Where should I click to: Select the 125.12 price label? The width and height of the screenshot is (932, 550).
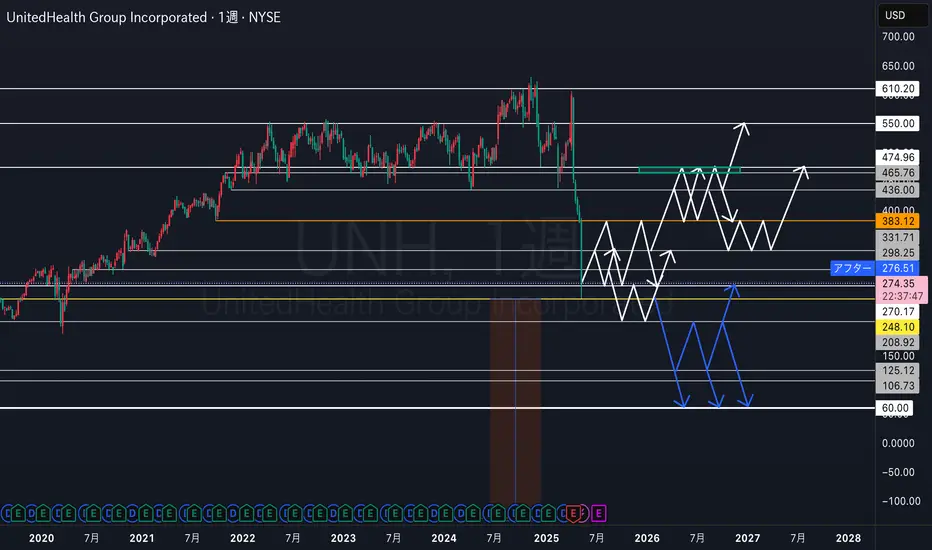coord(898,370)
